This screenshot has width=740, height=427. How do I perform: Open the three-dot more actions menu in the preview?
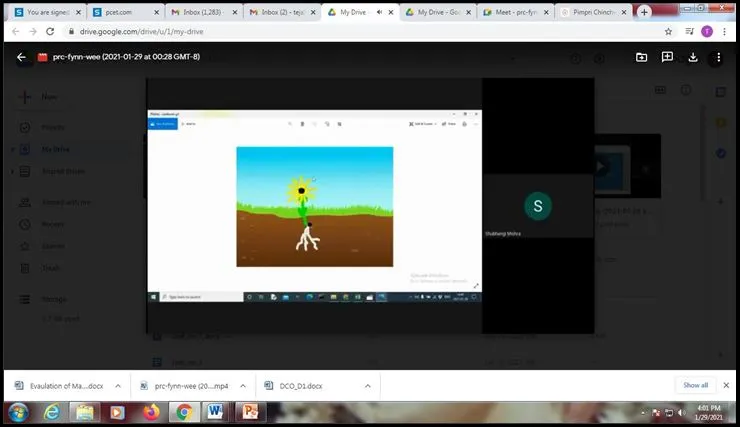tap(718, 57)
